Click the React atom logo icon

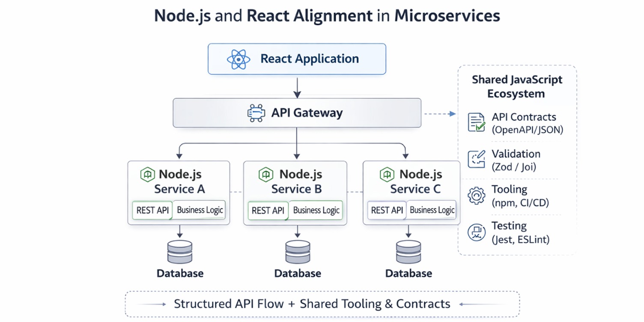[238, 59]
